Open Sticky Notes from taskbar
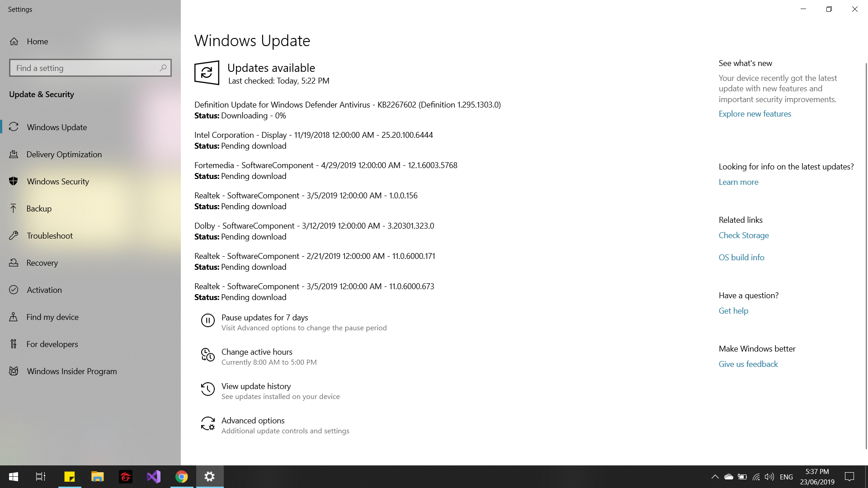868x488 pixels. click(x=70, y=477)
